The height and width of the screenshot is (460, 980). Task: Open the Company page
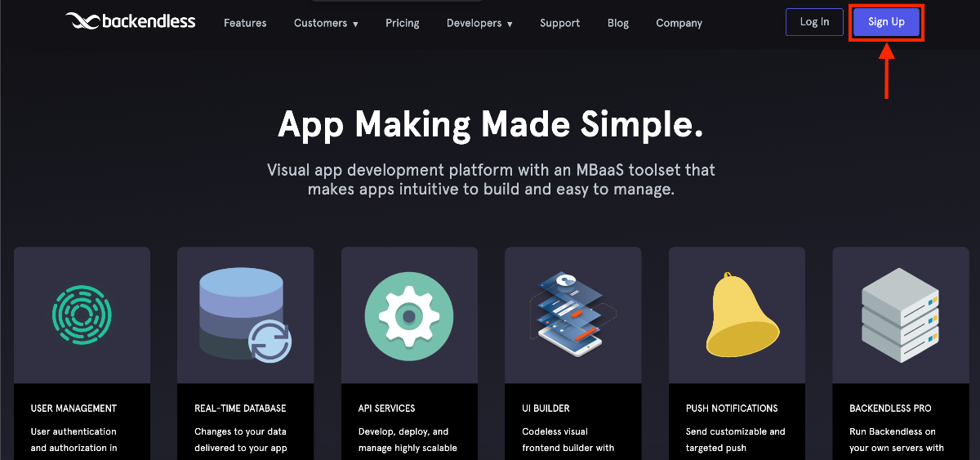[x=679, y=23]
